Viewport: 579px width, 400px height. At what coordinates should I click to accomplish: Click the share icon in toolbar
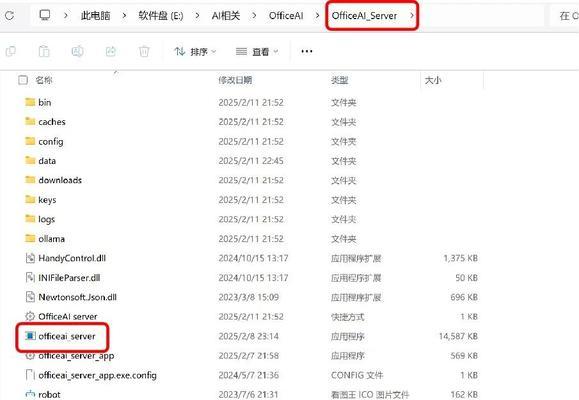pos(111,51)
